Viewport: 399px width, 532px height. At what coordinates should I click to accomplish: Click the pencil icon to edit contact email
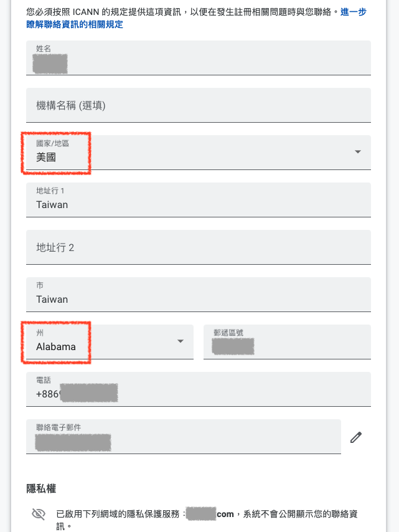355,437
